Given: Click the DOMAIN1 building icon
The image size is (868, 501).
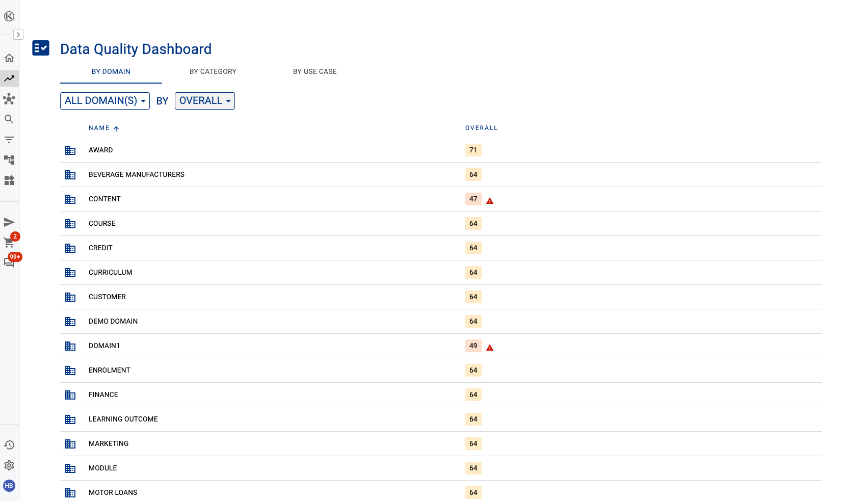Looking at the screenshot, I should point(70,346).
